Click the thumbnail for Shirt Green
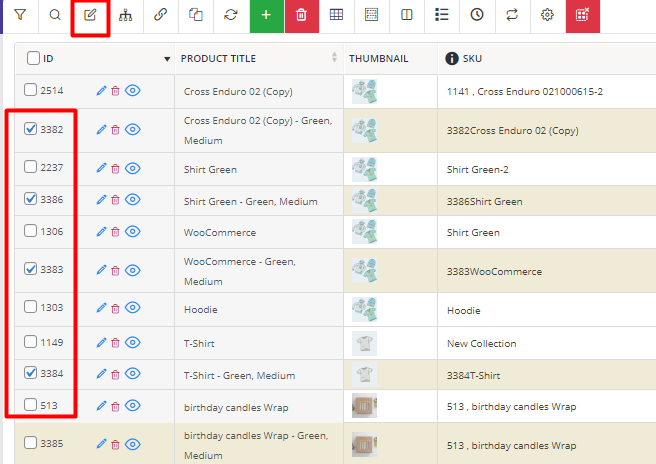The width and height of the screenshot is (656, 464). point(364,169)
